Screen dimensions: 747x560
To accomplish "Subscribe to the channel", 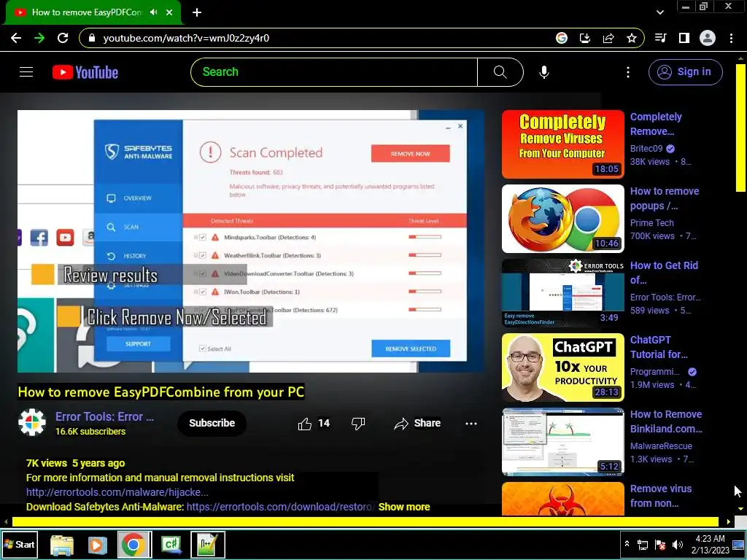I will point(212,423).
